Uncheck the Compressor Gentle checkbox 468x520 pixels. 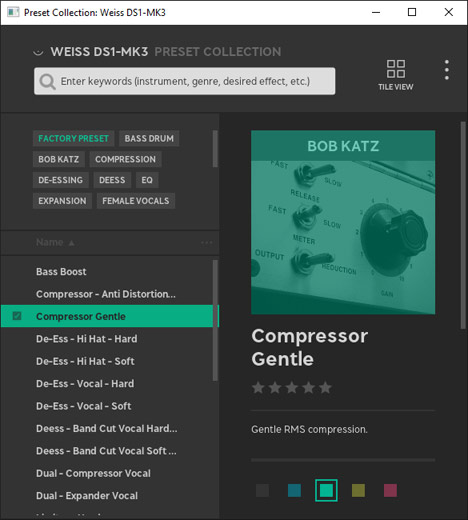click(x=17, y=316)
